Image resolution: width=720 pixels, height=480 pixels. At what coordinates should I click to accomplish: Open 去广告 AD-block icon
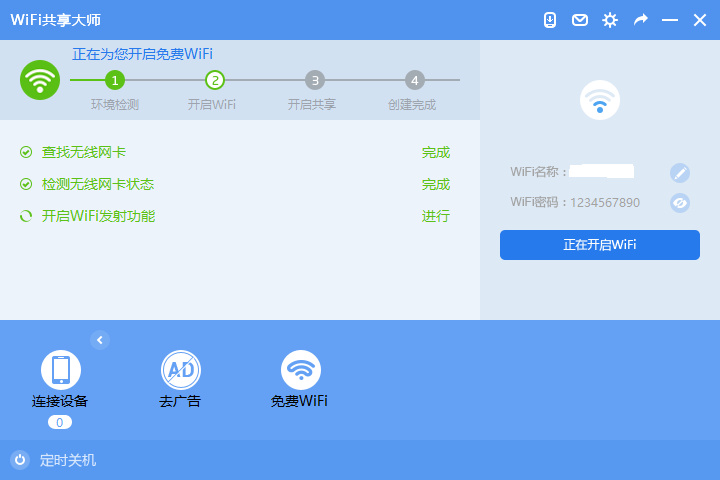pyautogui.click(x=180, y=370)
